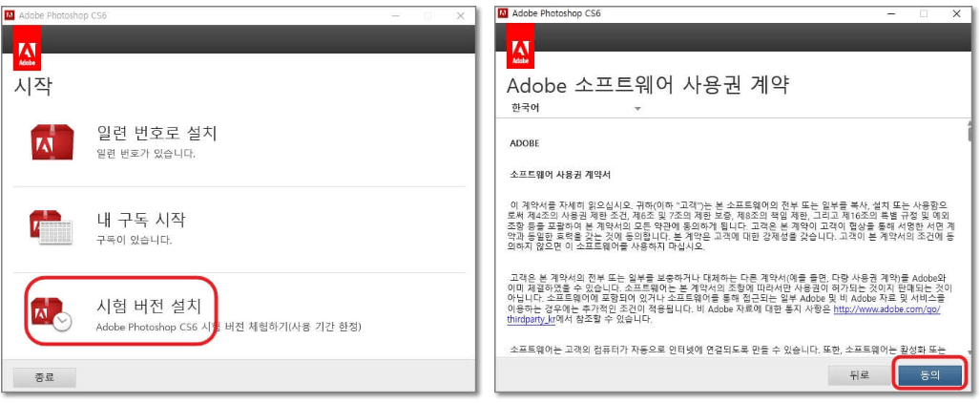The width and height of the screenshot is (980, 404).
Task: Minimize the 시작 installer window
Action: [393, 15]
